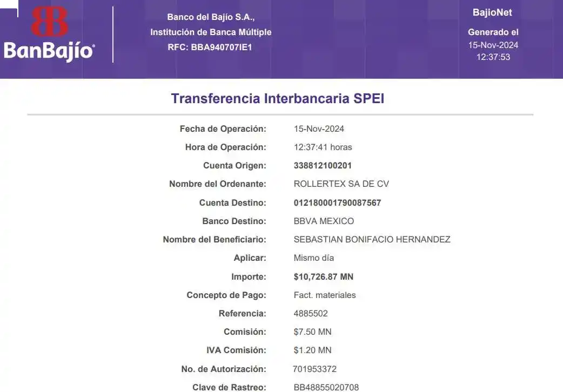This screenshot has height=392, width=563.
Task: Click the Comisión amount $7.50 MN
Action: click(x=312, y=332)
